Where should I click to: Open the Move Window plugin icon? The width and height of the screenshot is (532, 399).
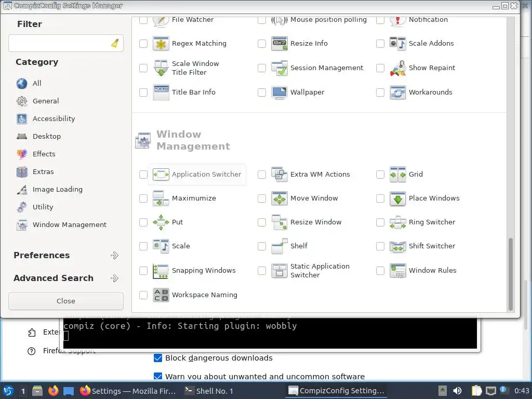pos(279,198)
